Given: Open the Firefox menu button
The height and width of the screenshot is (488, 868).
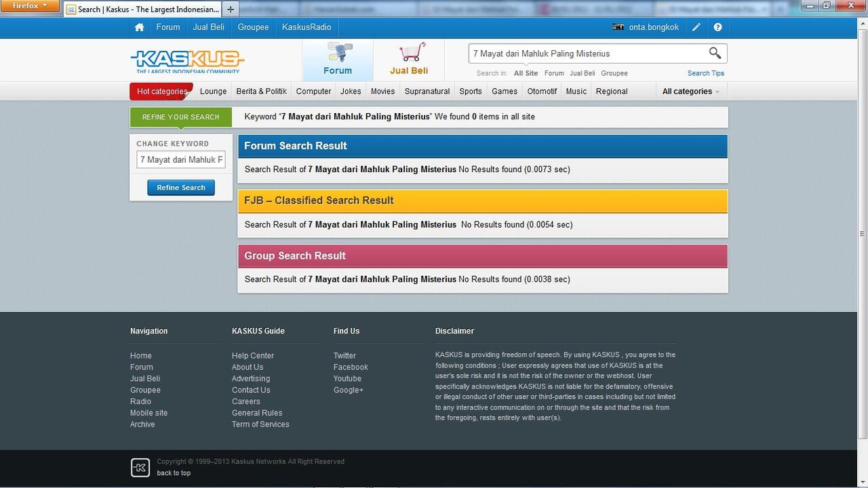Looking at the screenshot, I should click(x=31, y=5).
